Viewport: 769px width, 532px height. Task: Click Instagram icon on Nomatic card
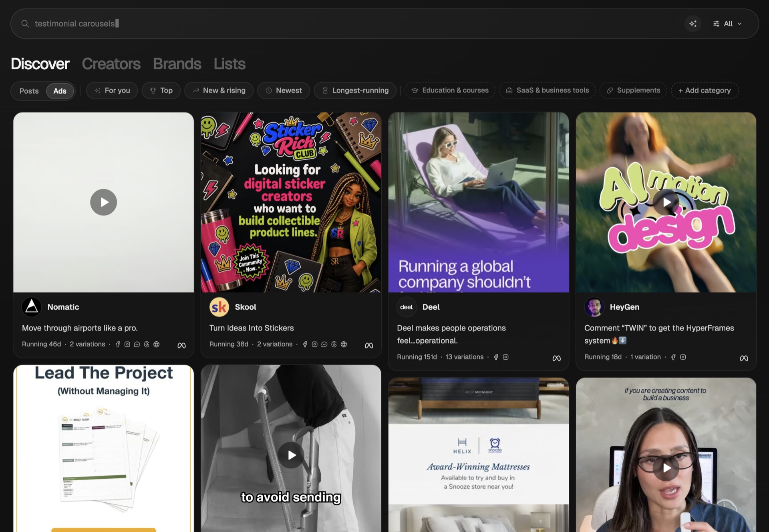pyautogui.click(x=127, y=345)
